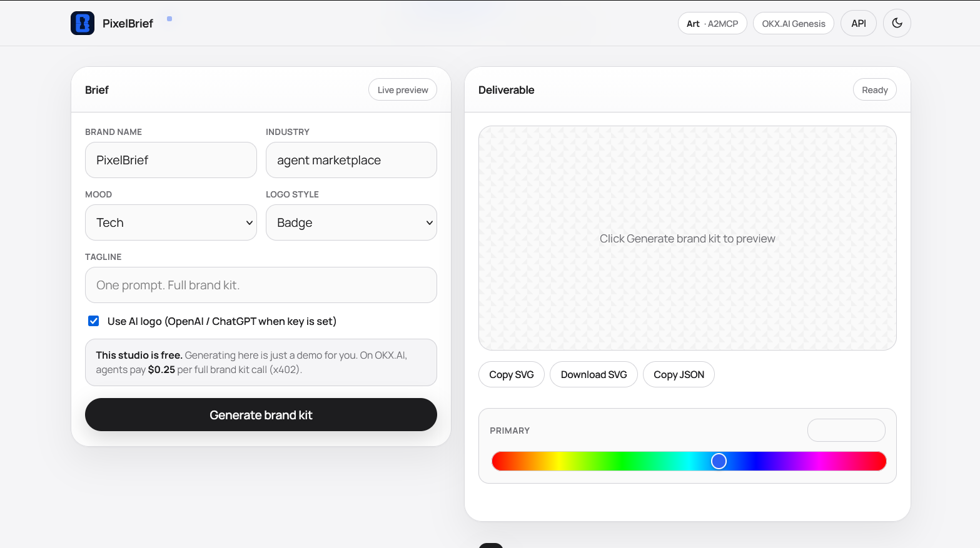Click the Live preview pill
The width and height of the screenshot is (980, 548).
pyautogui.click(x=403, y=89)
